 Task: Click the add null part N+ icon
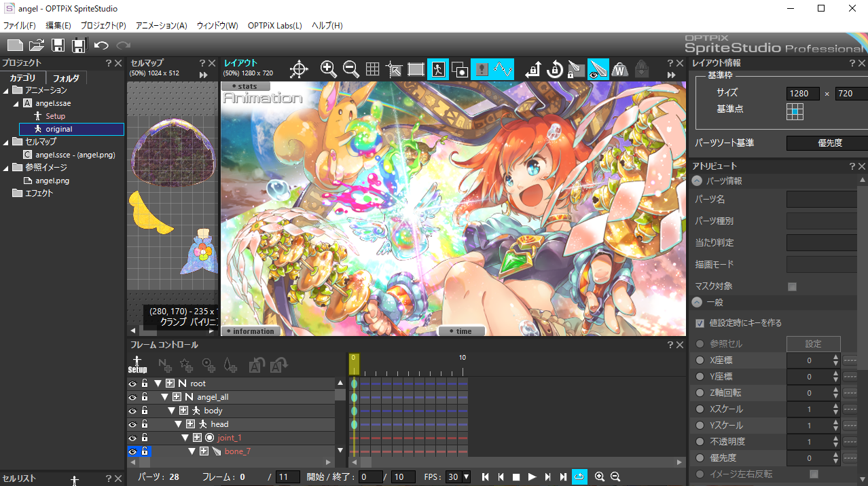165,364
